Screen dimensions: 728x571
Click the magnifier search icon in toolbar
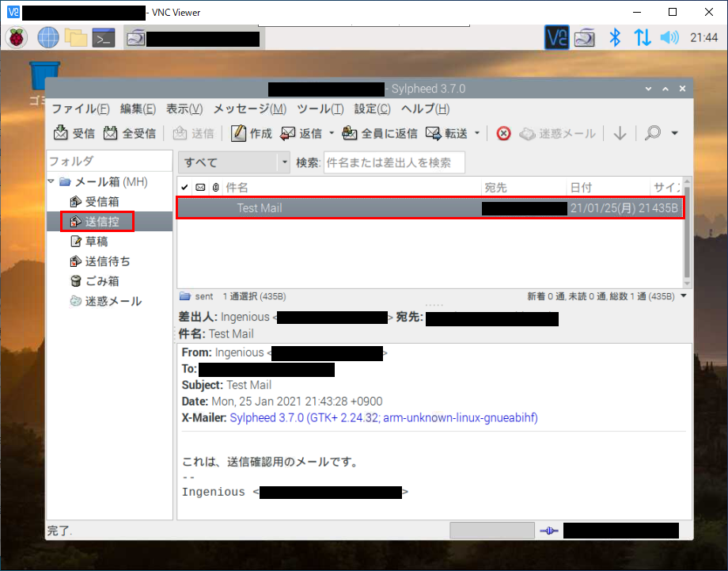(x=653, y=134)
